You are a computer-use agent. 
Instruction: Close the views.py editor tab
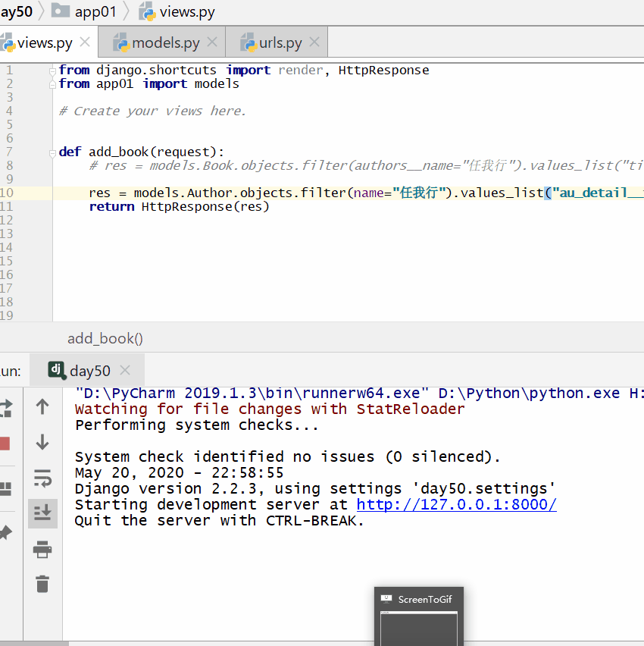pyautogui.click(x=85, y=42)
